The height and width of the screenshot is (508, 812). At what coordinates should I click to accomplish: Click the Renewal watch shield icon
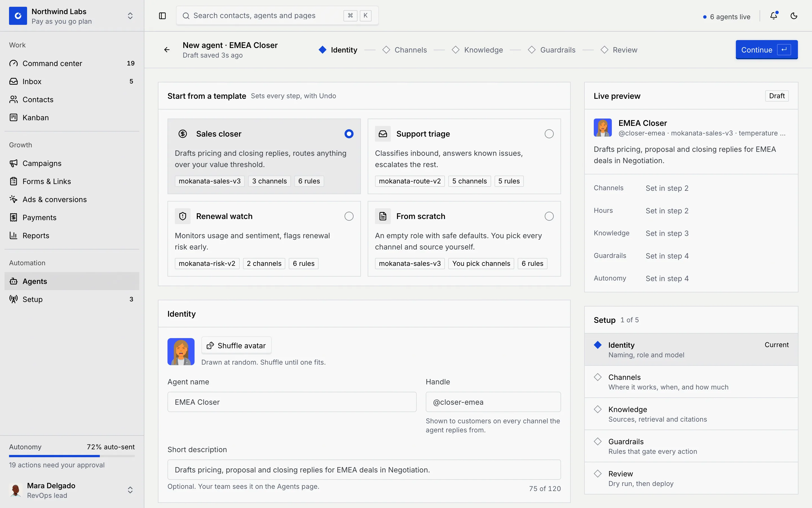coord(182,216)
